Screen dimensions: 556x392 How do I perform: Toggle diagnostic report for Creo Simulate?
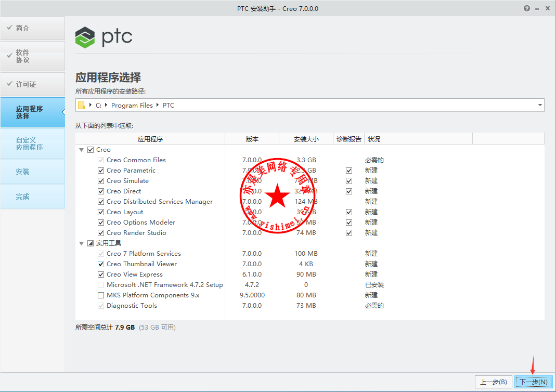349,181
